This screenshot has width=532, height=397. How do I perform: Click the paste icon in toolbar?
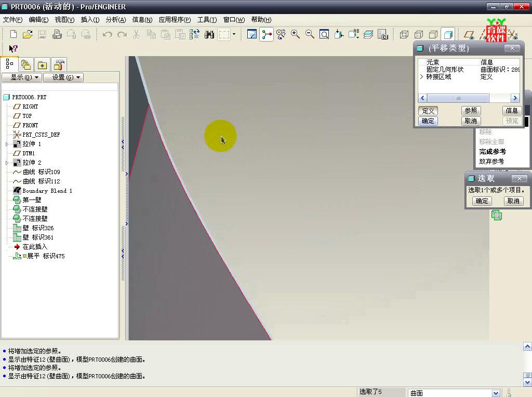(166, 34)
